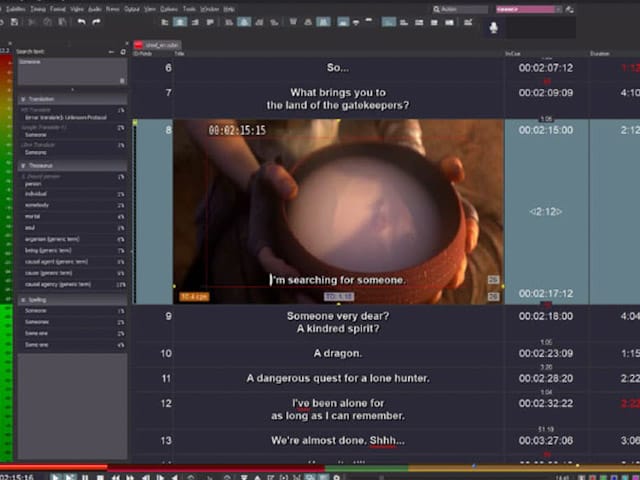Viewport: 640px width, 480px height.
Task: Click the microphone icon in the toolbar
Action: coord(493,28)
